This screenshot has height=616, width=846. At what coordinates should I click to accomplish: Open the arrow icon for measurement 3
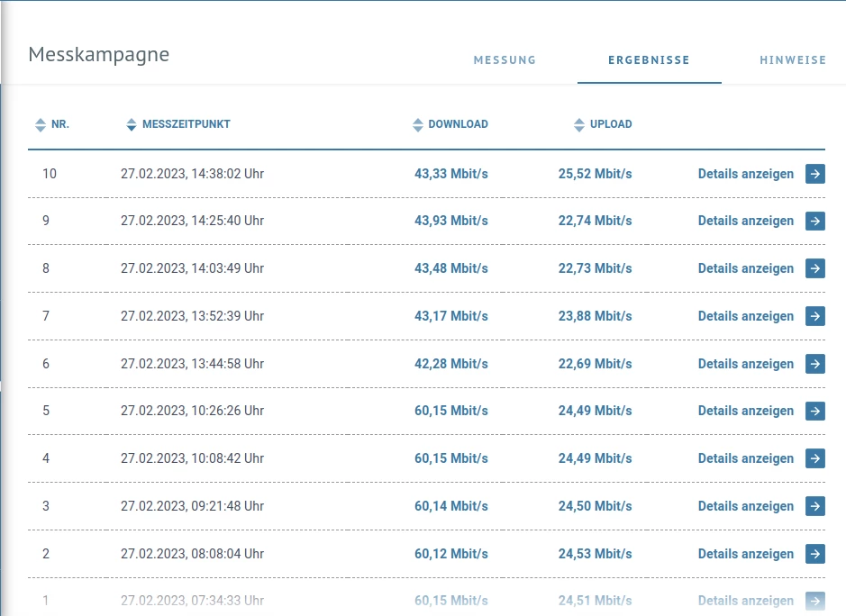pyautogui.click(x=815, y=506)
